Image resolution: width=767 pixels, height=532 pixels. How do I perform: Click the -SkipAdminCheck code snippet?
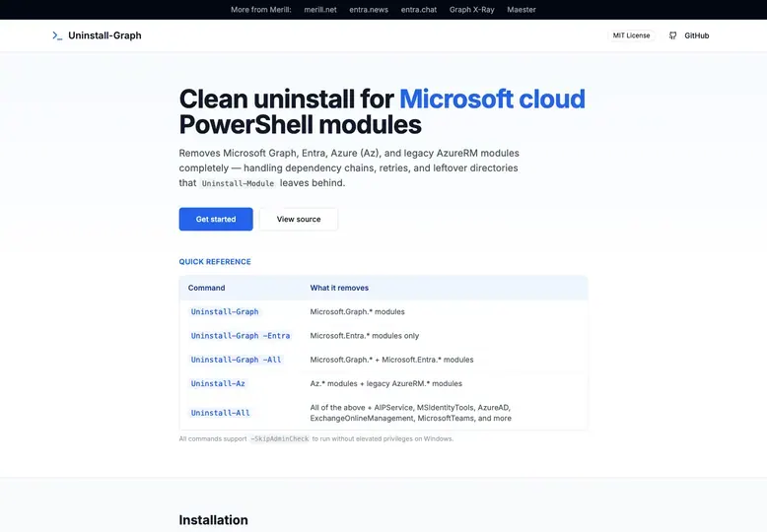coord(280,439)
